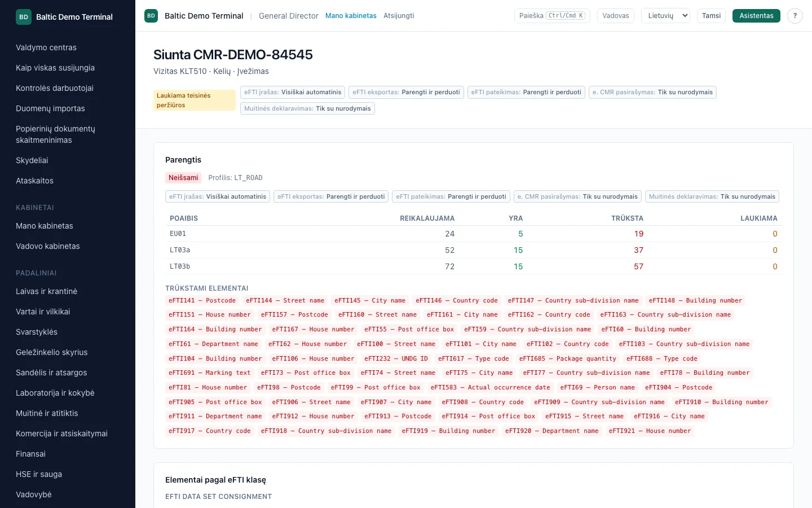Go to HSE ir sauga
The image size is (812, 508).
tap(39, 474)
